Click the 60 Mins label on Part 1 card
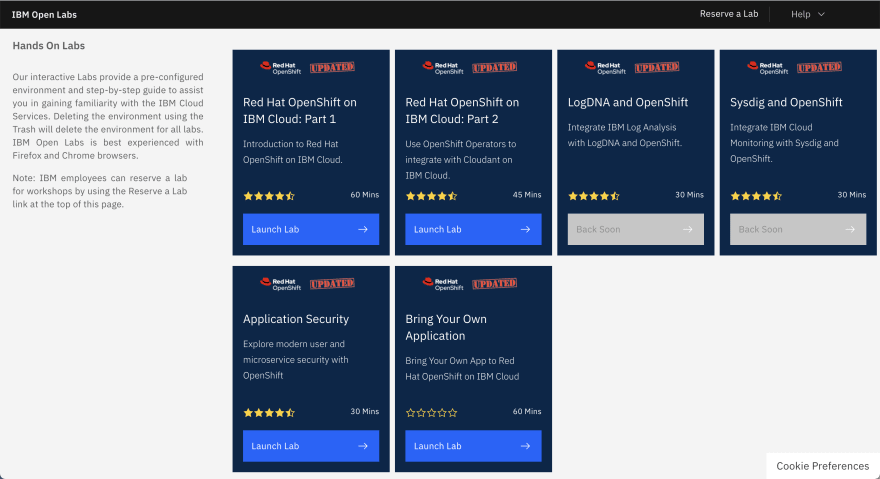The width and height of the screenshot is (880, 479). tap(365, 195)
